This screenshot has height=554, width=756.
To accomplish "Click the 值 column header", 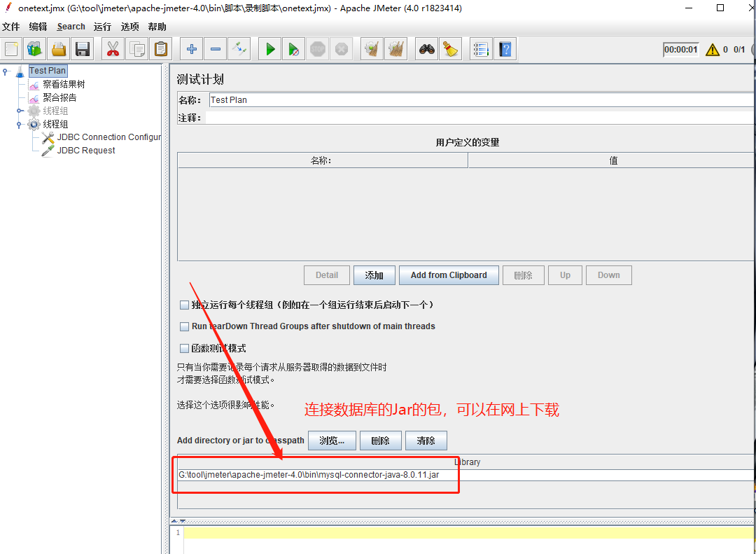I will pos(611,160).
